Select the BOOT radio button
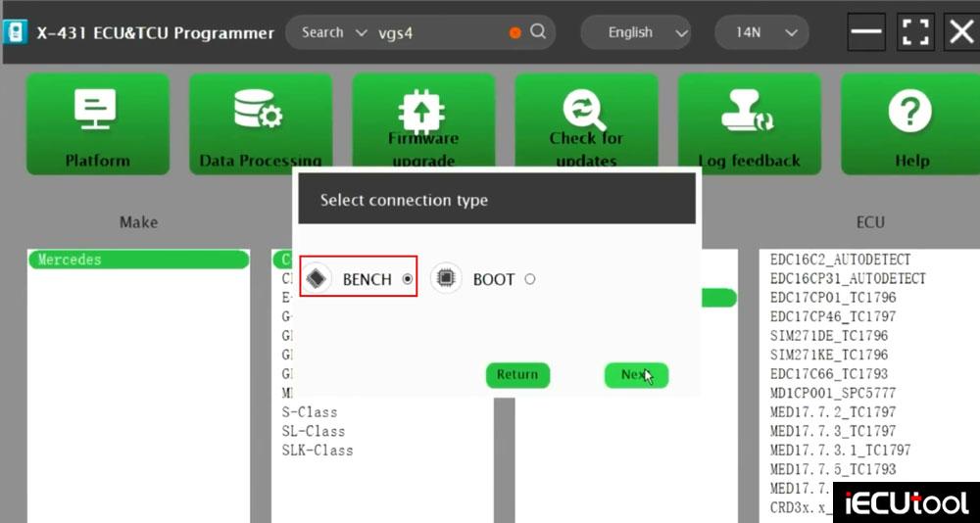 tap(530, 279)
